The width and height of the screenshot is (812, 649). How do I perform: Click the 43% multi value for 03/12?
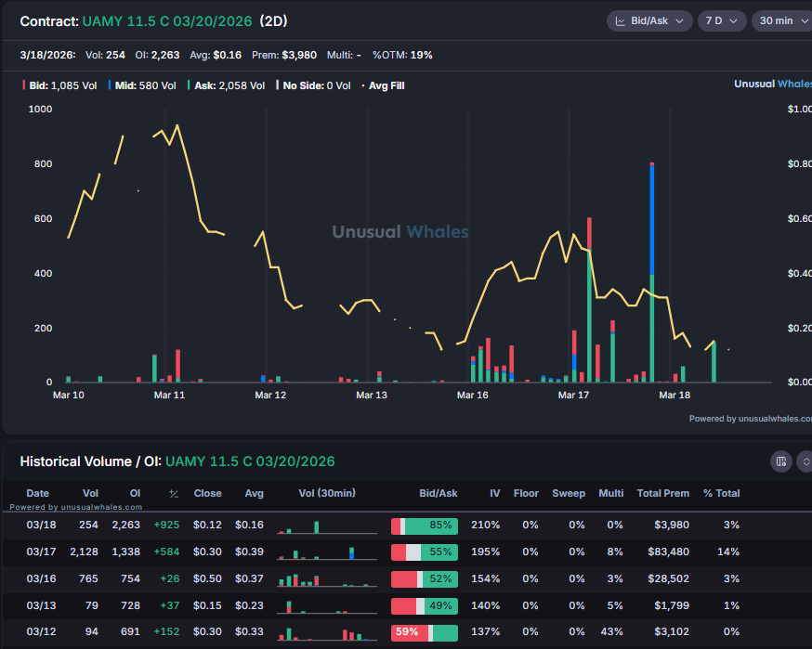(x=611, y=631)
